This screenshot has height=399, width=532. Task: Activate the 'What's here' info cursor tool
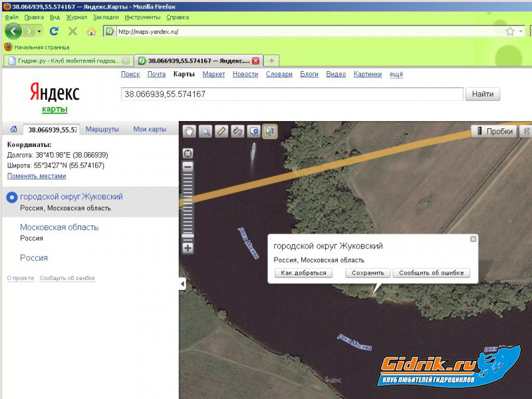click(269, 131)
